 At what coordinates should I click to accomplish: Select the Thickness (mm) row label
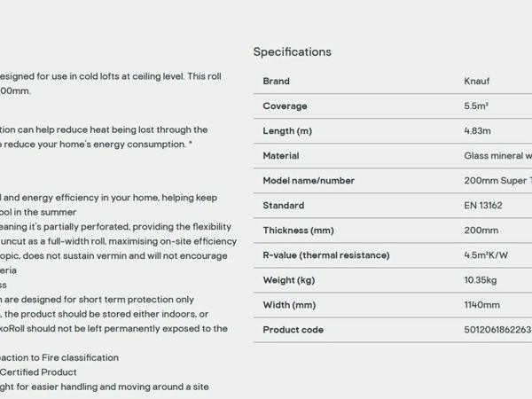[x=299, y=231]
